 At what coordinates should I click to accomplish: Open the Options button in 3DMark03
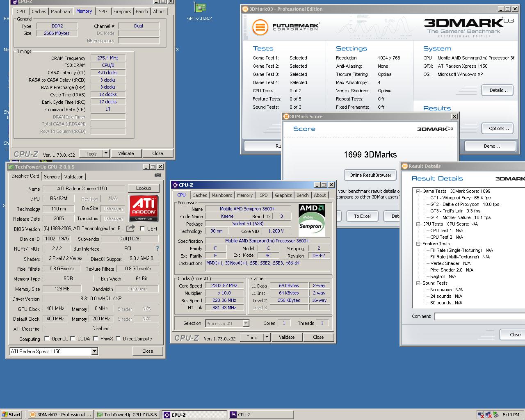coord(498,128)
